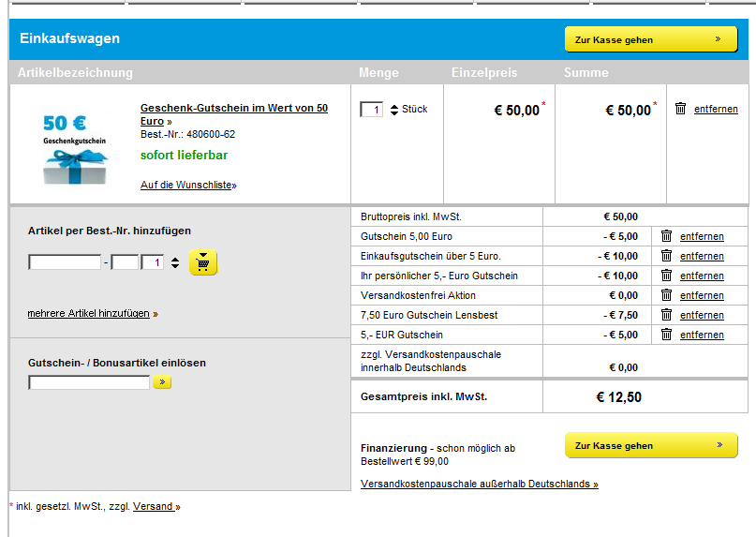
Task: Focus the first Best.-Nr. input field
Action: 65,262
